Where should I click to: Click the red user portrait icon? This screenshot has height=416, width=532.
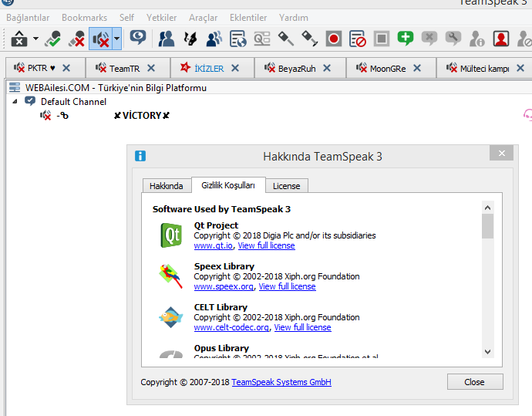click(x=501, y=39)
